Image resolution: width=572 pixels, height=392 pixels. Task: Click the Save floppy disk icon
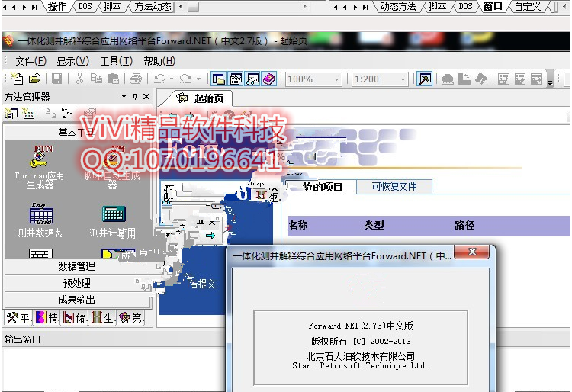pyautogui.click(x=57, y=79)
